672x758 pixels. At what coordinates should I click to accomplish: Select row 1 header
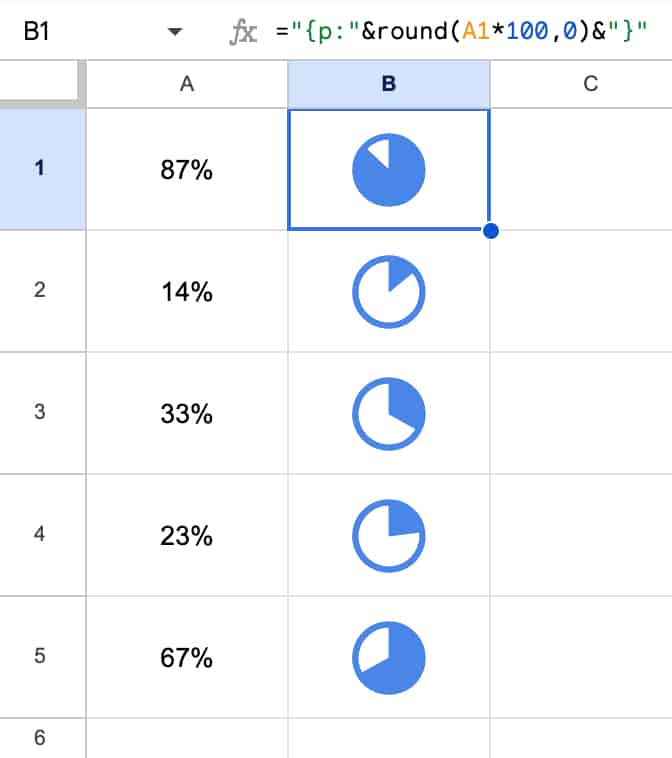point(40,169)
